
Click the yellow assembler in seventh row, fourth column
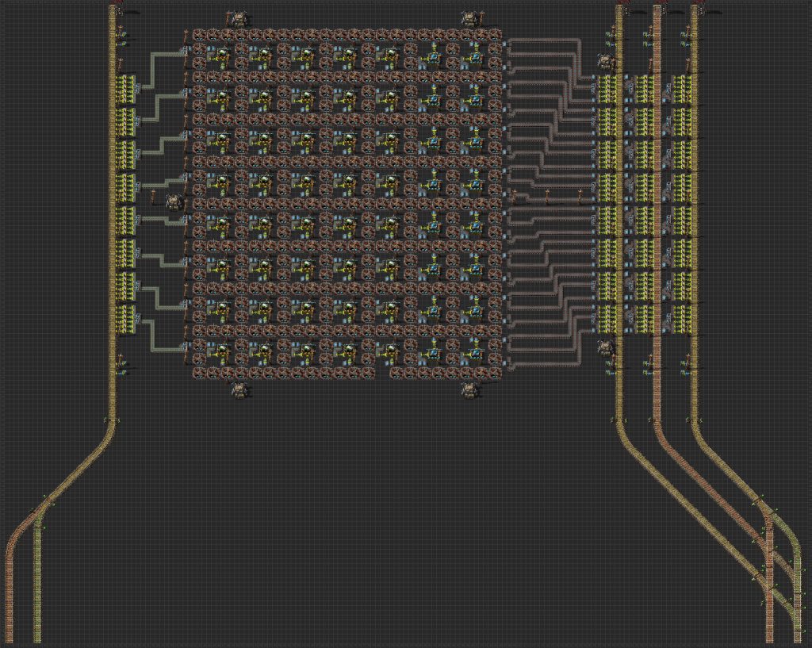tap(348, 309)
